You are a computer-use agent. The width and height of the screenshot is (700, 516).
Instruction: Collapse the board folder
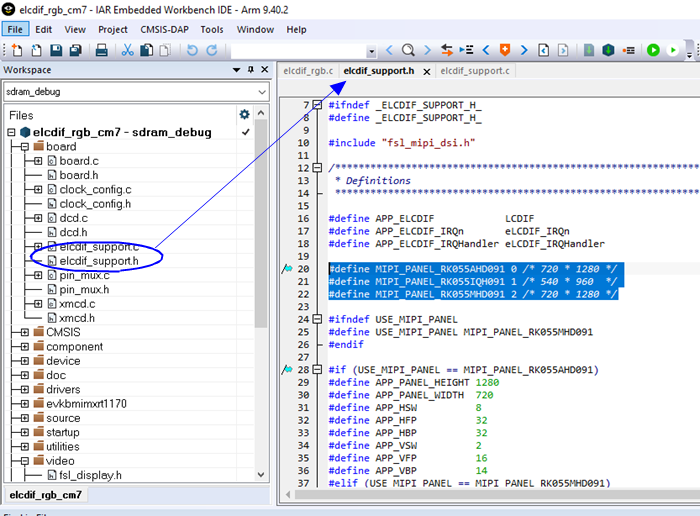[25, 147]
